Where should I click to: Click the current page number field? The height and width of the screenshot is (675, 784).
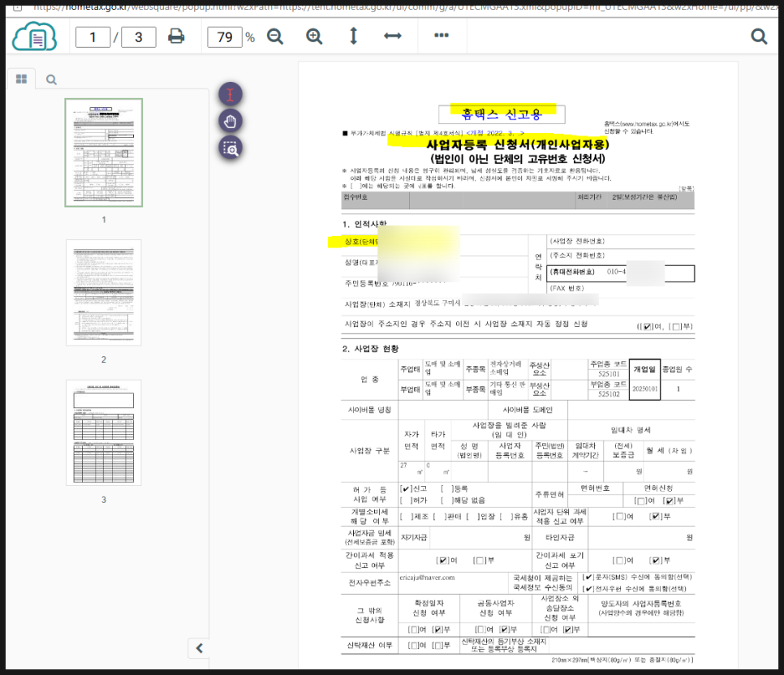[93, 37]
